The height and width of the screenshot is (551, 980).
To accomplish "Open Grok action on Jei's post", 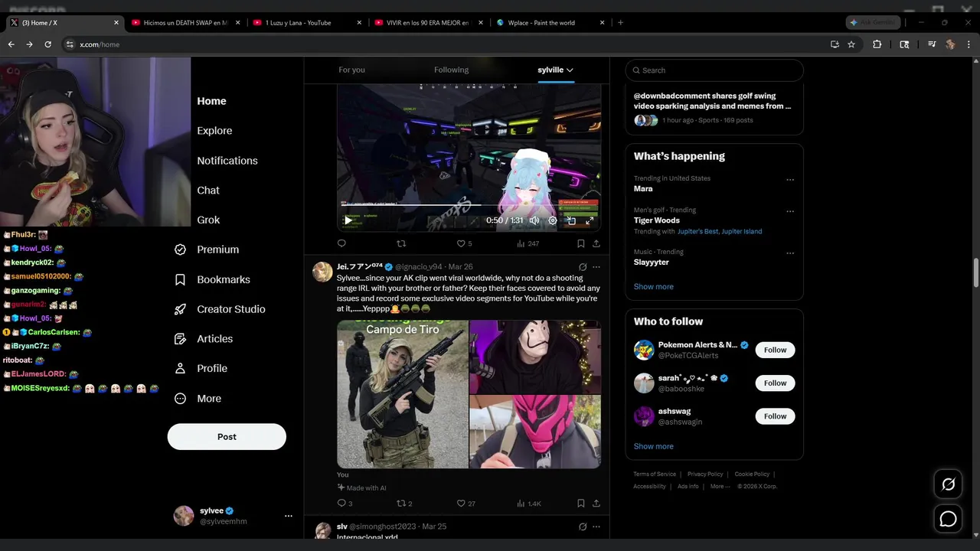I will click(x=583, y=267).
